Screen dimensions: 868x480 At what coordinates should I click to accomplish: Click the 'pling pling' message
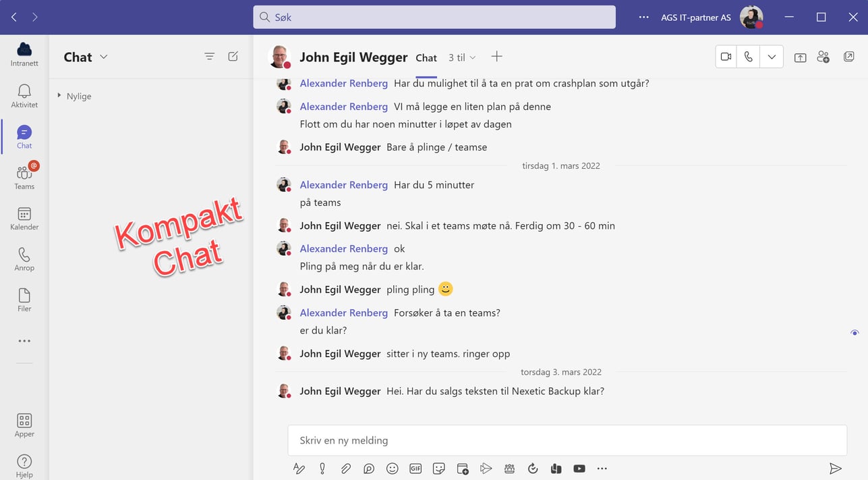coord(411,290)
